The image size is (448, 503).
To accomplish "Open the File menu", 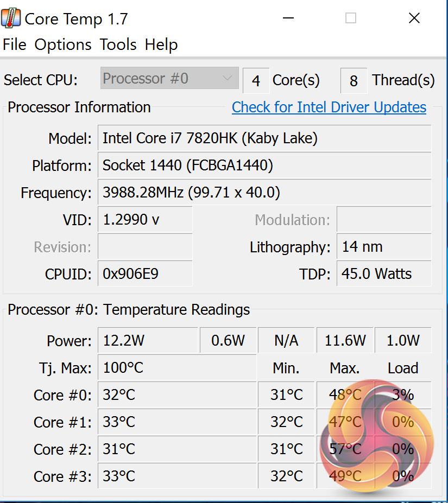I will coord(15,44).
